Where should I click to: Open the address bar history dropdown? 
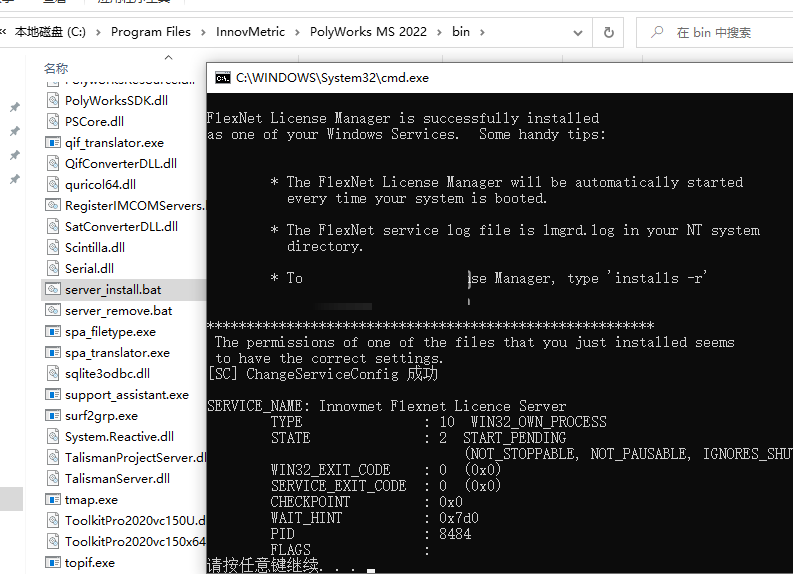578,33
